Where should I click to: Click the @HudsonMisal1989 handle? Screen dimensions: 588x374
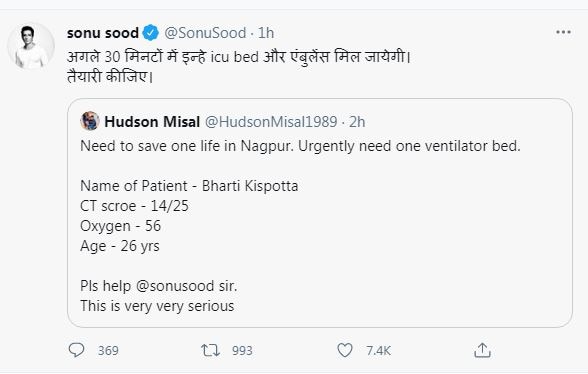(x=271, y=122)
